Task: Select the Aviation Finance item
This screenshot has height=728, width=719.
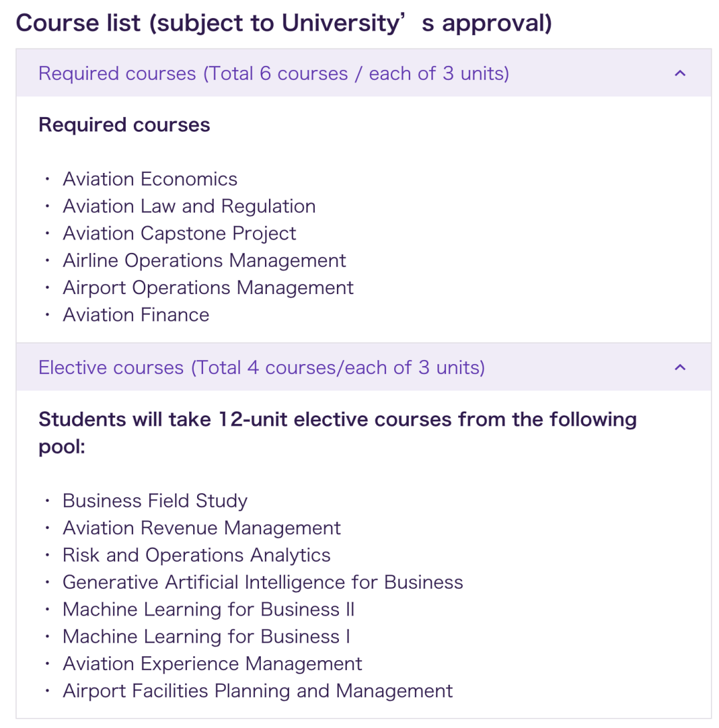Action: tap(136, 315)
